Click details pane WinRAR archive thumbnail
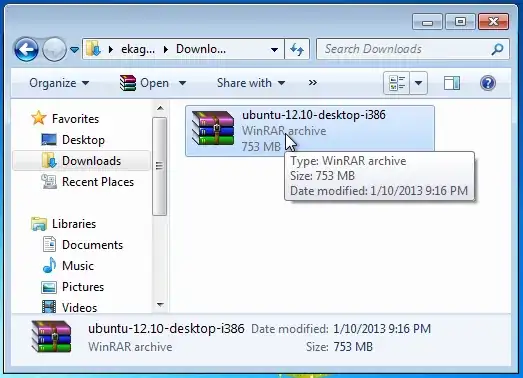 pos(51,337)
